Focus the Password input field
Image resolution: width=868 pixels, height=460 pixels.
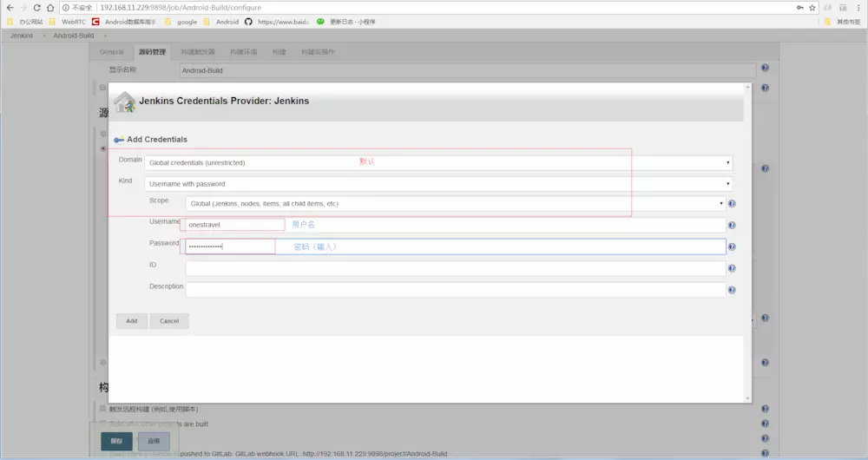(456, 246)
